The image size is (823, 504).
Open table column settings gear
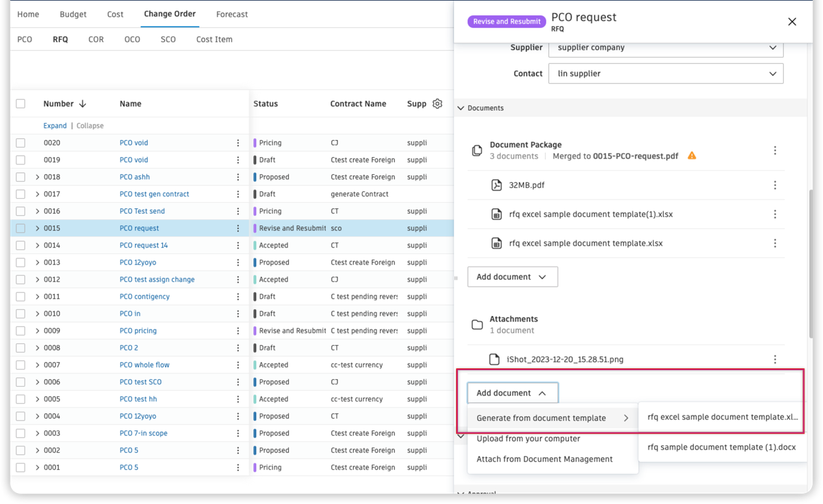[x=437, y=104]
